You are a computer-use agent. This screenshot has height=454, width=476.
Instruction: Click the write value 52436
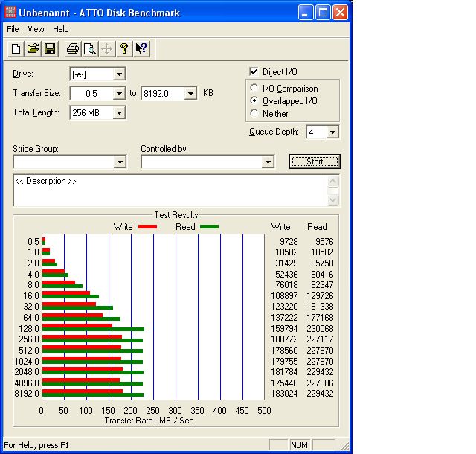pyautogui.click(x=286, y=275)
